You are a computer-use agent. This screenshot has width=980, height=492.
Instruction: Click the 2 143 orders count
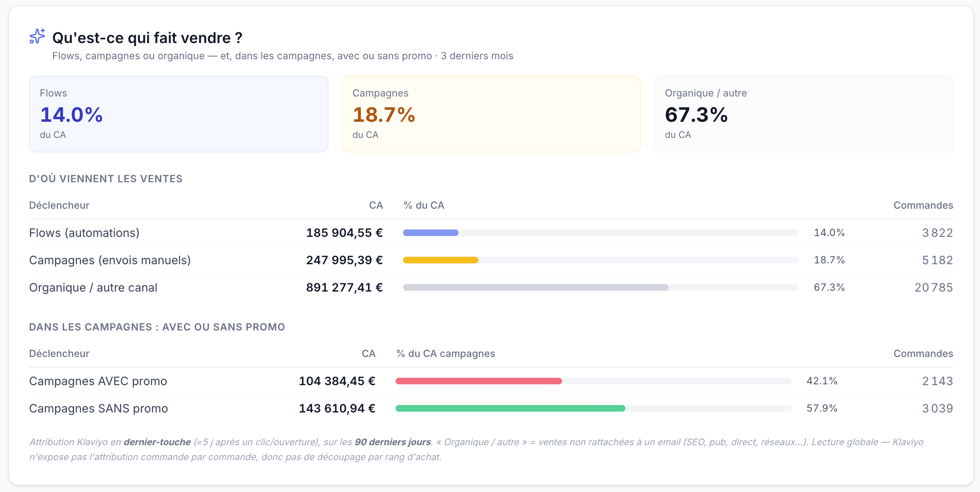tap(937, 381)
